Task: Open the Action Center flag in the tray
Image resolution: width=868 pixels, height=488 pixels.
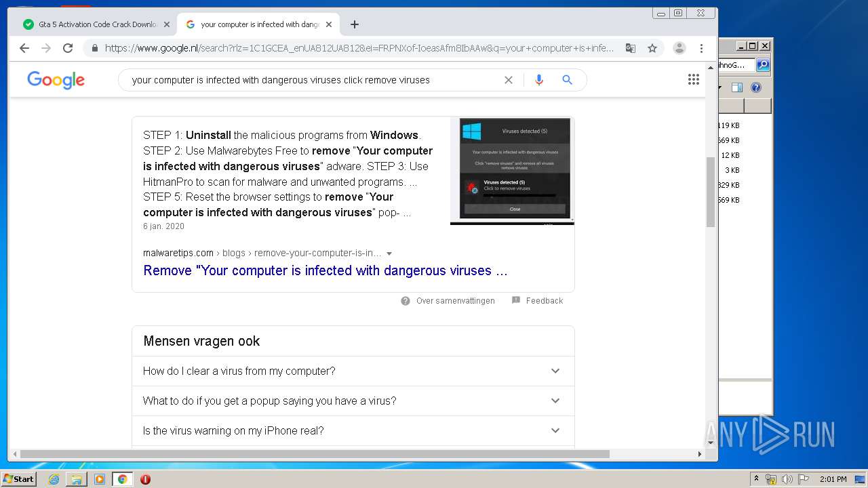Action: [803, 479]
